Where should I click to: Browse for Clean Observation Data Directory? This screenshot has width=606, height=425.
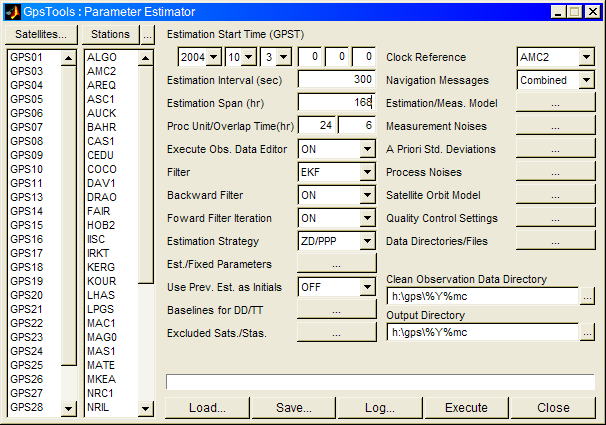coord(588,296)
